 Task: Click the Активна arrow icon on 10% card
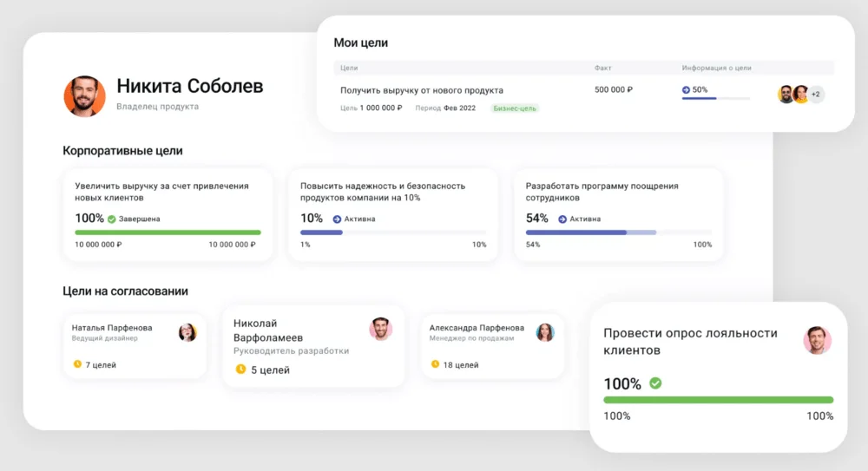337,219
